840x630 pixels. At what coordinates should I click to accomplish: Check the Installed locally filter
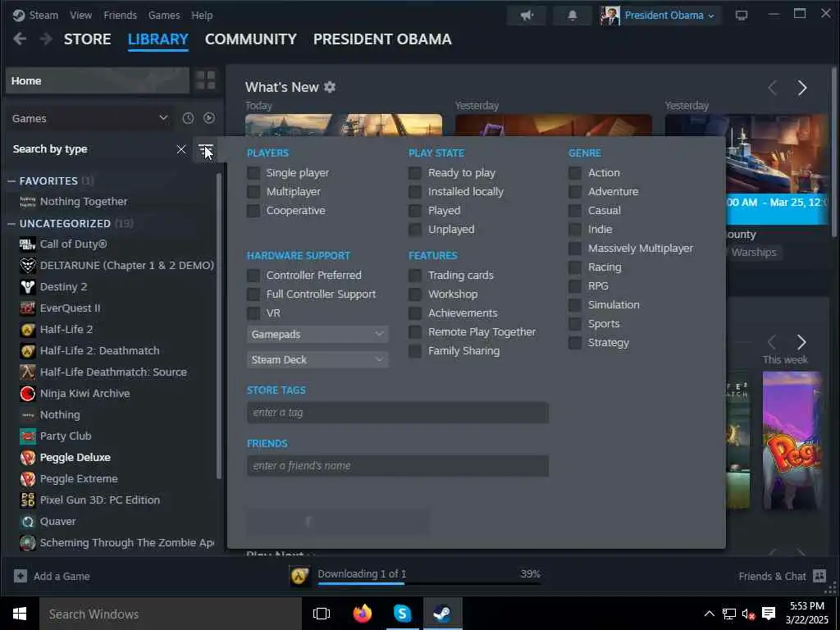click(x=414, y=192)
